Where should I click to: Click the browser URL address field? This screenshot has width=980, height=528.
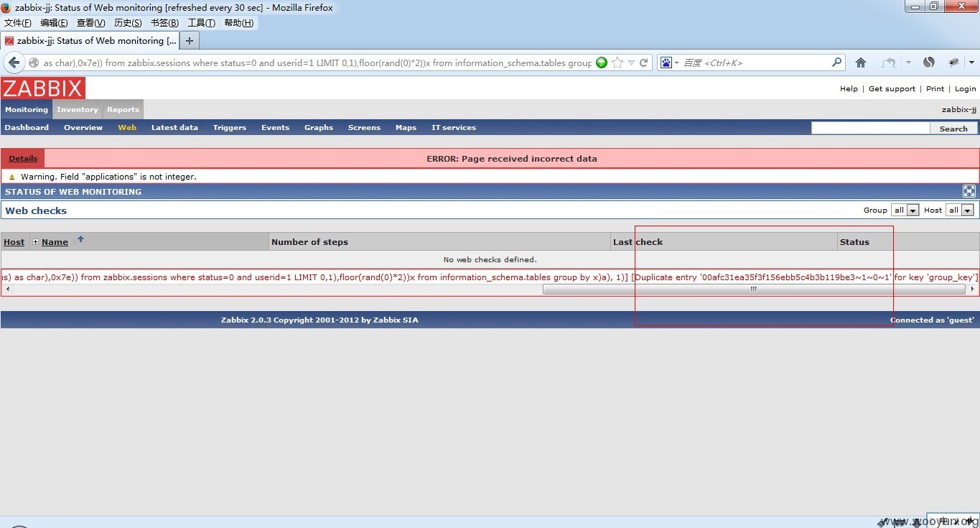317,62
